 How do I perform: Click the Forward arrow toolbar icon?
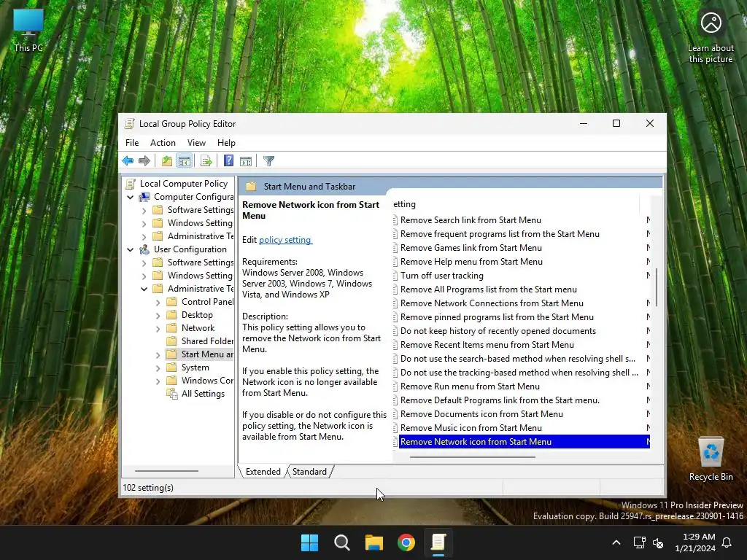click(144, 161)
